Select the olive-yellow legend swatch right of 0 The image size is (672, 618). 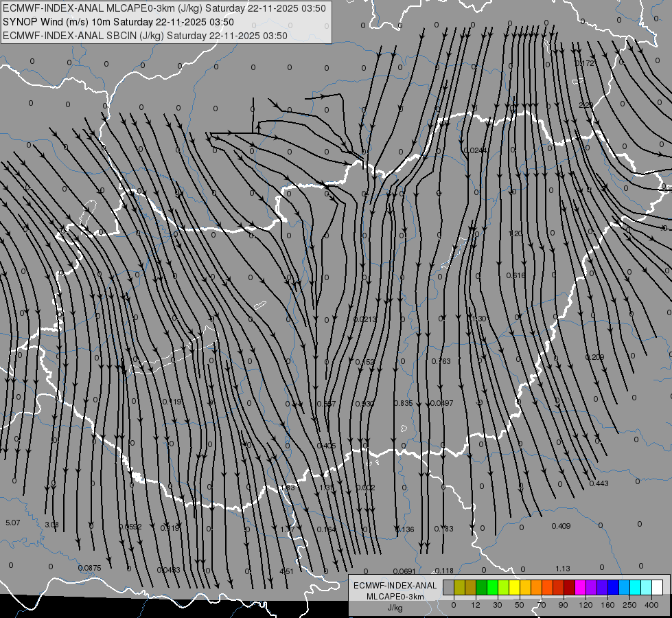459,587
